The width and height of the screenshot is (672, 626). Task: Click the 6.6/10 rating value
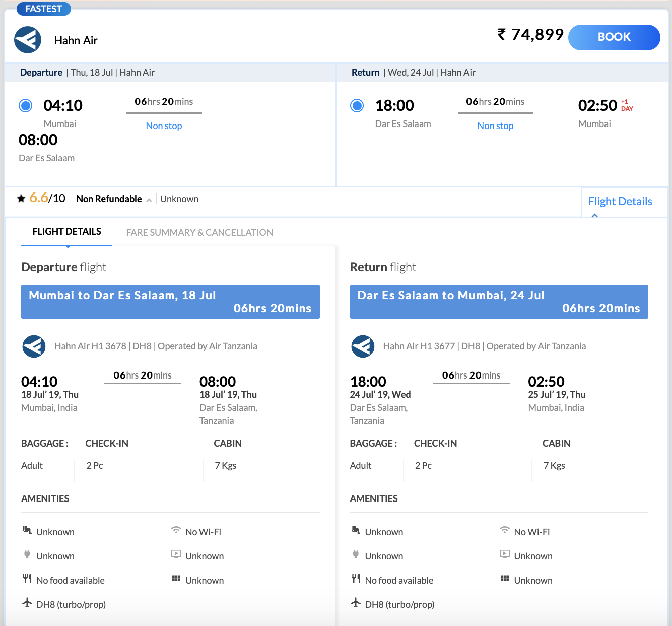(x=47, y=198)
